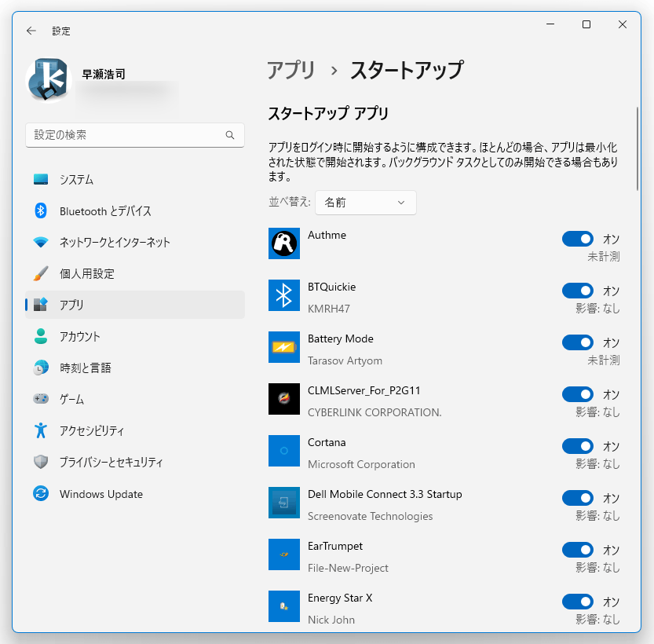654x644 pixels.
Task: Open プライバシーとセキュリティ category
Action: [x=135, y=462]
